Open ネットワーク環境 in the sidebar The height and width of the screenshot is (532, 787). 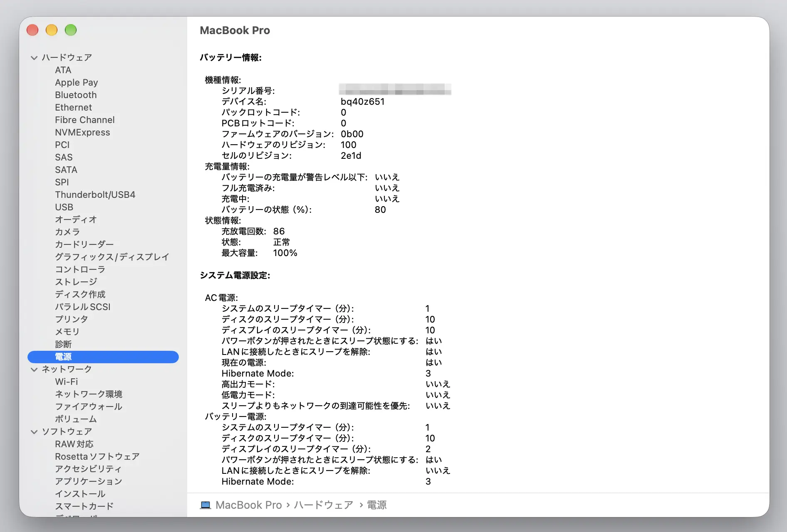(x=89, y=394)
